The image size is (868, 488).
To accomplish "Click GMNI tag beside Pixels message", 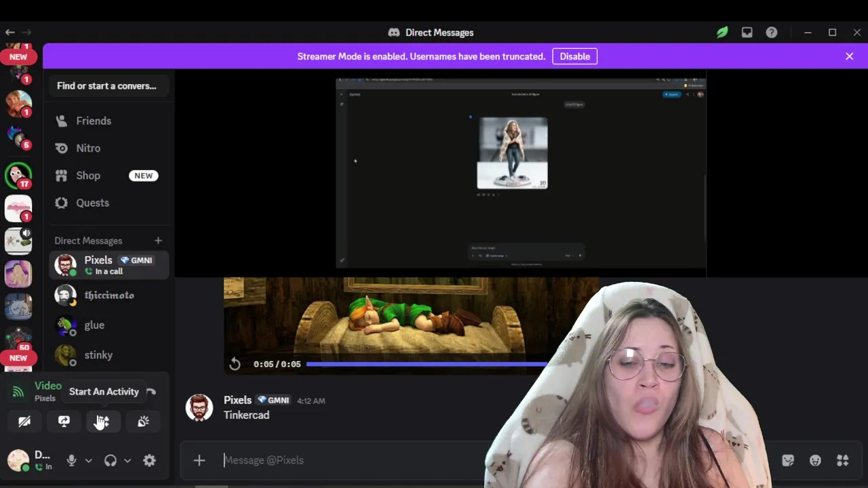I will coord(273,401).
